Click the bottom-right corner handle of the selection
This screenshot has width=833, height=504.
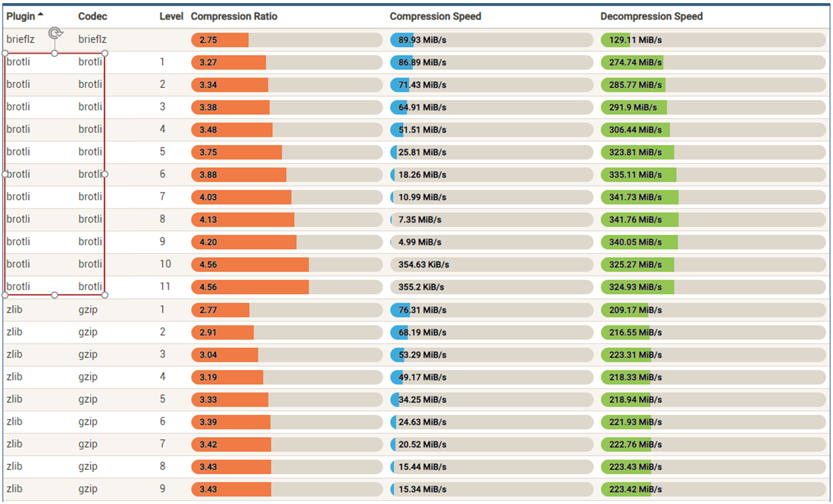pos(105,294)
